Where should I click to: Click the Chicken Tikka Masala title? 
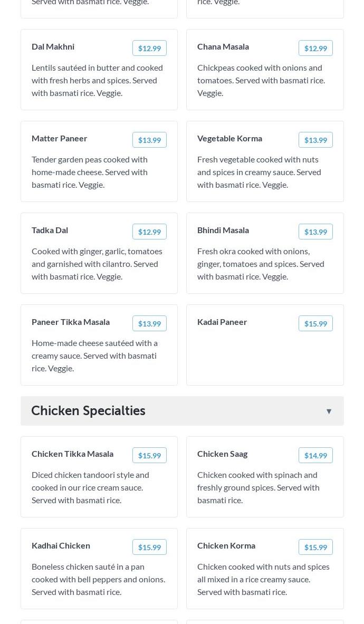[x=72, y=454]
